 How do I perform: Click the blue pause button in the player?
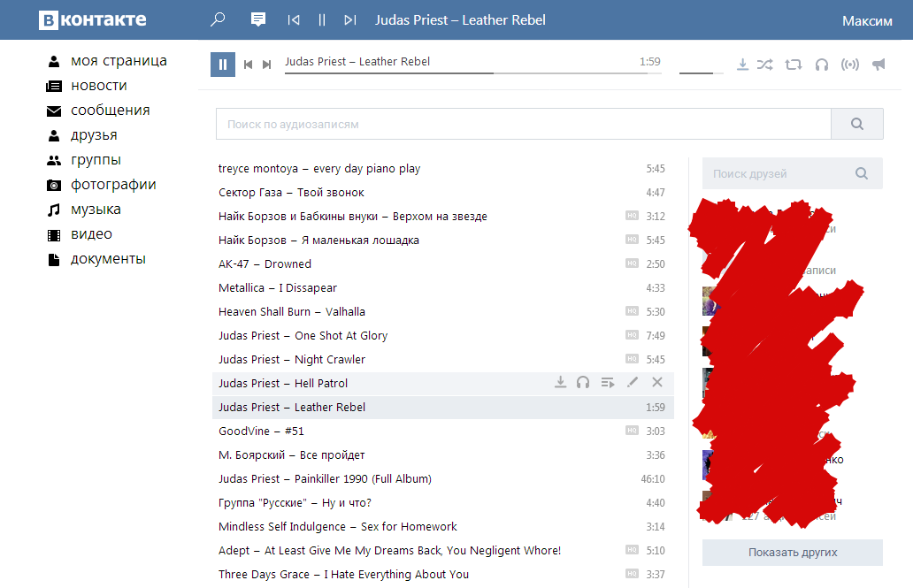pyautogui.click(x=222, y=65)
